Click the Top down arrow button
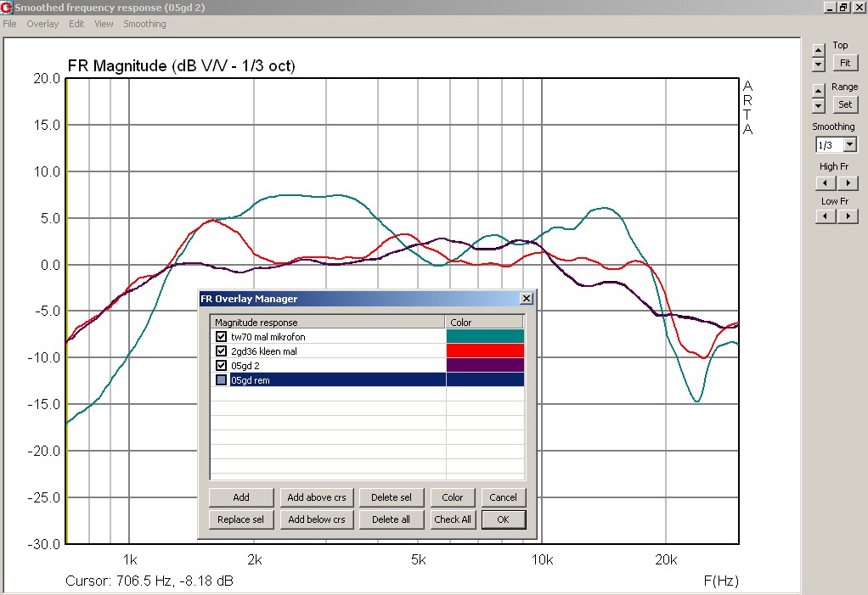868x595 pixels. [x=819, y=65]
